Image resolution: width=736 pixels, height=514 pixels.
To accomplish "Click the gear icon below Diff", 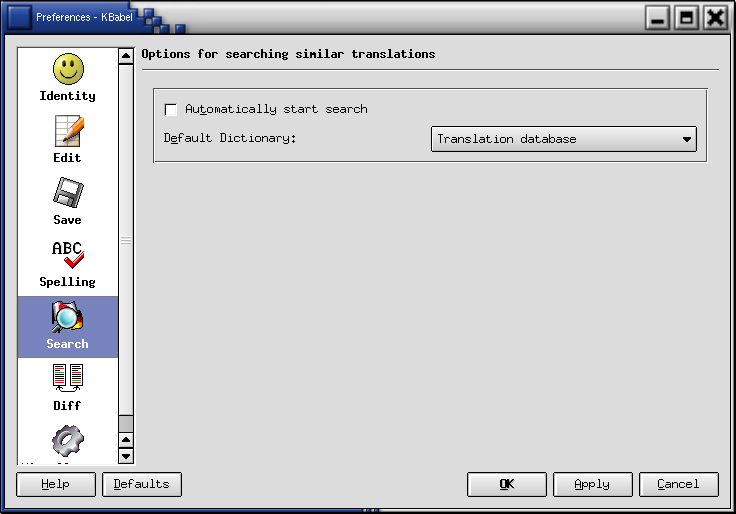I will tap(67, 442).
